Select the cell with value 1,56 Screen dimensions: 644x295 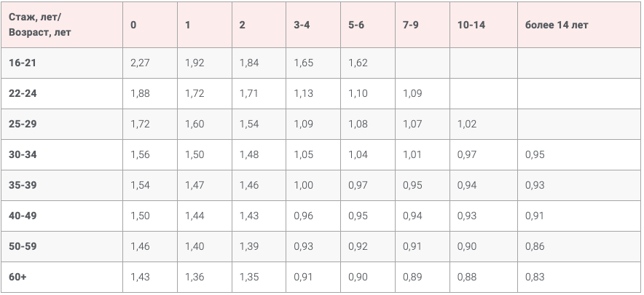[x=140, y=155]
